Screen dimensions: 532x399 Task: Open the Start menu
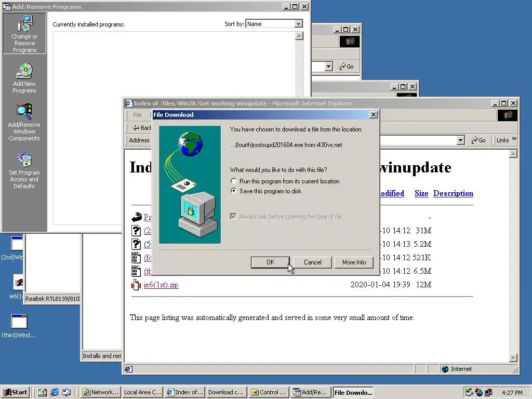point(15,392)
